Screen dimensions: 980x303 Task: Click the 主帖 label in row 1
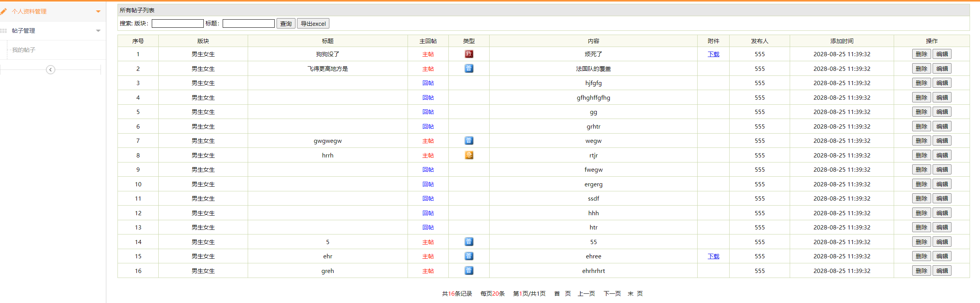pos(428,54)
